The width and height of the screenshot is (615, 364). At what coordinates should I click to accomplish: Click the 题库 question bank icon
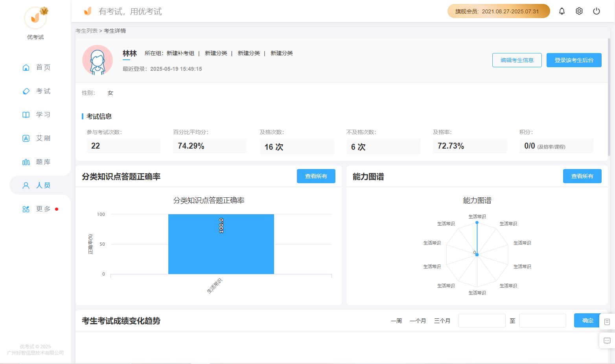pos(26,162)
